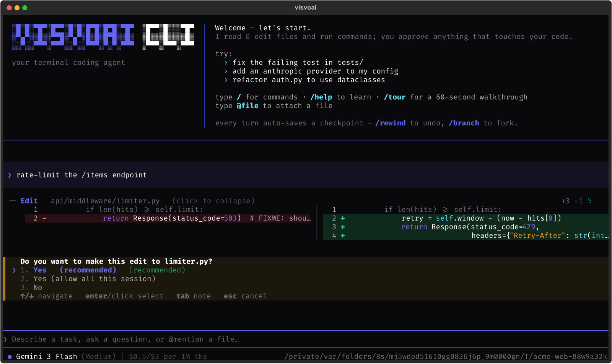Click the selection arrow beside option 1

click(x=14, y=270)
